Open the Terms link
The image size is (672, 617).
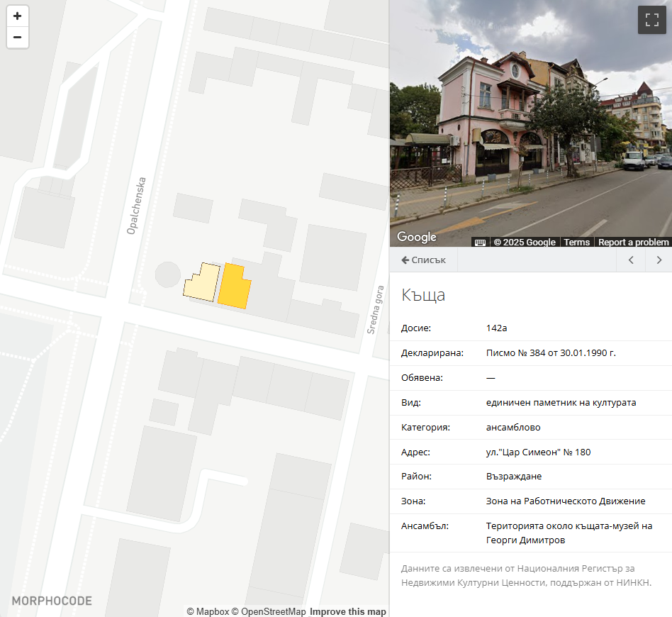[x=576, y=242]
